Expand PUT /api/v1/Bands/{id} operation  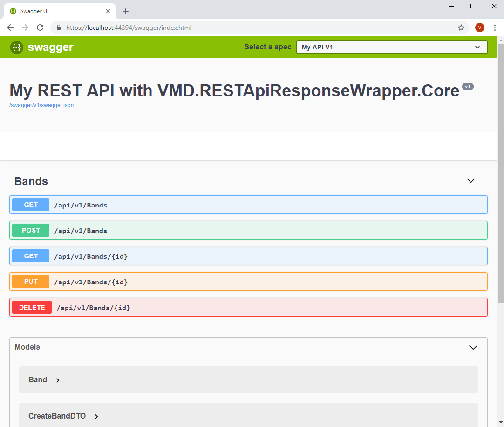(248, 282)
